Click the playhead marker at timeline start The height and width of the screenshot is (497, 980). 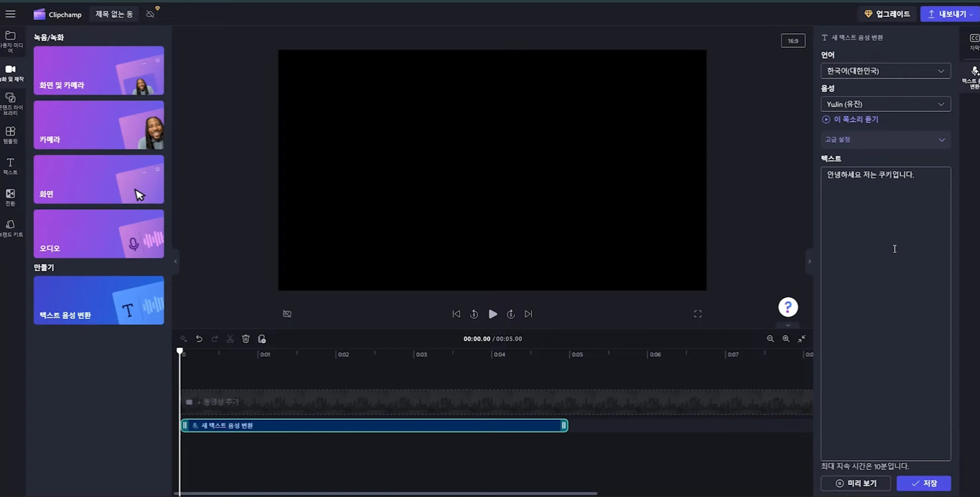click(x=180, y=350)
